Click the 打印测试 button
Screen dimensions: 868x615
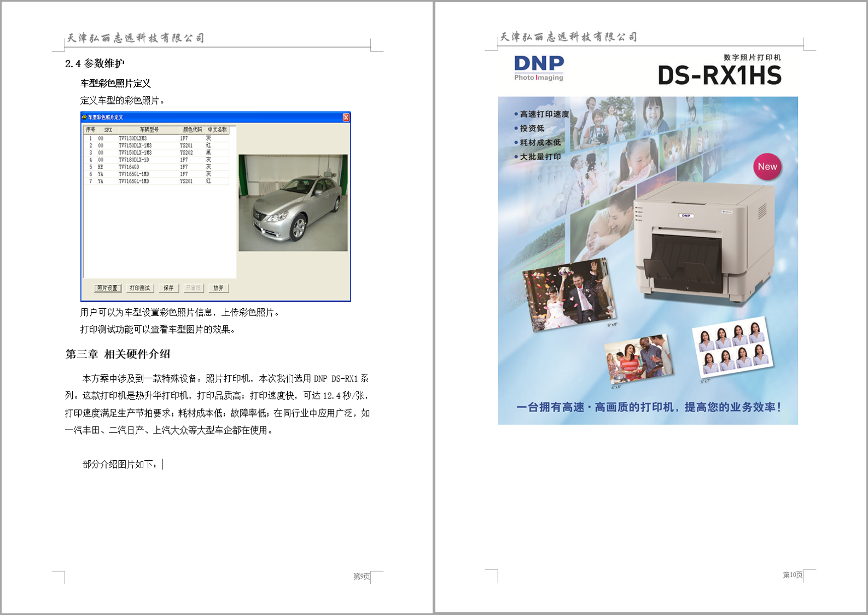[x=140, y=288]
